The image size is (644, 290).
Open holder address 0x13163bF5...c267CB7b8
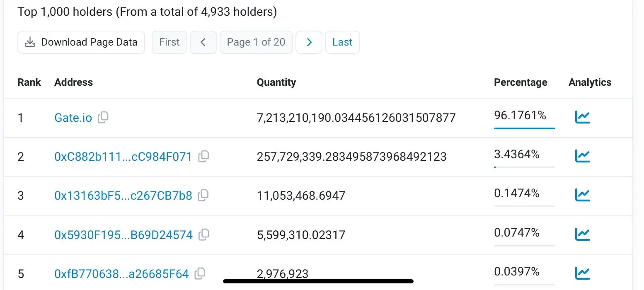click(x=123, y=196)
